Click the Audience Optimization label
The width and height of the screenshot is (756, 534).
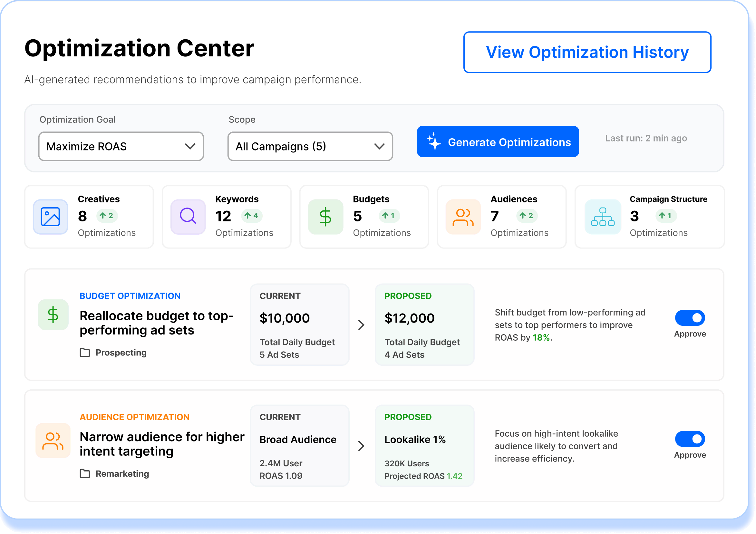tap(134, 417)
